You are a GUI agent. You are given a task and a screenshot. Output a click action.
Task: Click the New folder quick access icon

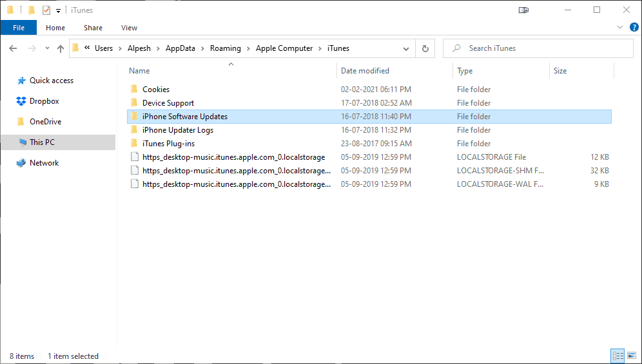pos(32,10)
